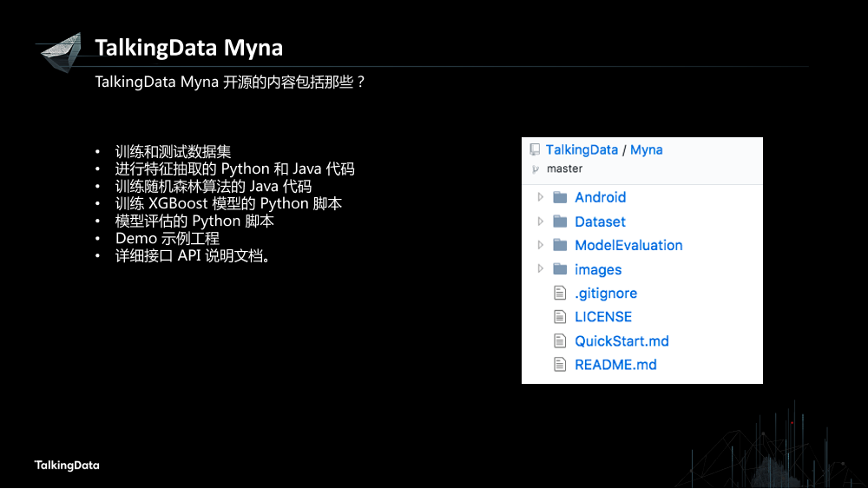Screen dimensions: 868x489
Task: Expand the Android folder arrow
Action: 540,197
